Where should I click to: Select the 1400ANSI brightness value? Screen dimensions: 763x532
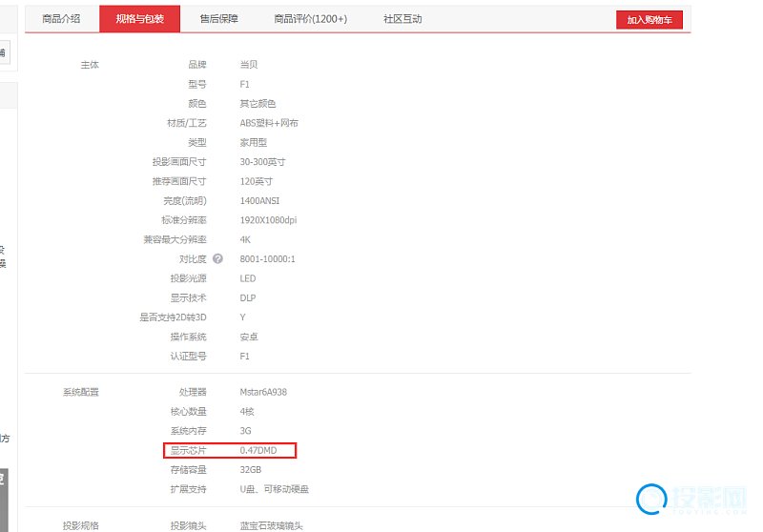point(259,201)
